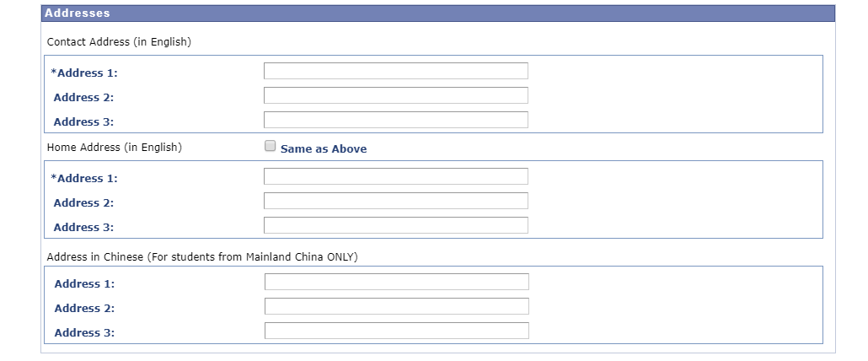868x361 pixels.
Task: Select Chinese Address 3 input field
Action: point(396,331)
